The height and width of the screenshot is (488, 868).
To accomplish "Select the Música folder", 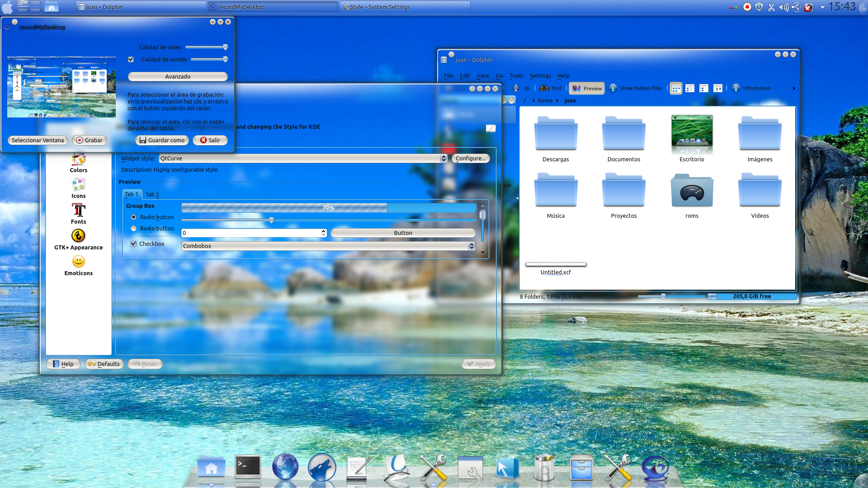I will click(556, 196).
